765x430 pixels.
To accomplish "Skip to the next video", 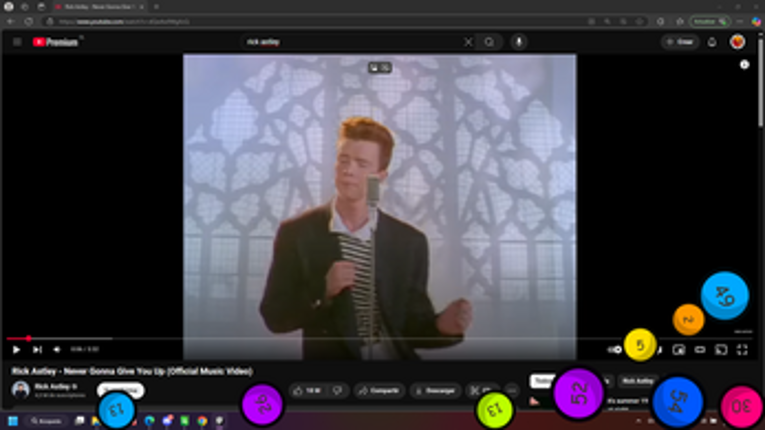I will (x=37, y=350).
